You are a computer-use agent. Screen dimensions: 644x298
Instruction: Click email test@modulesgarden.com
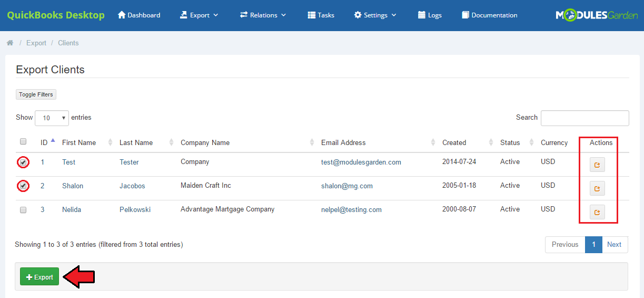[x=361, y=162]
